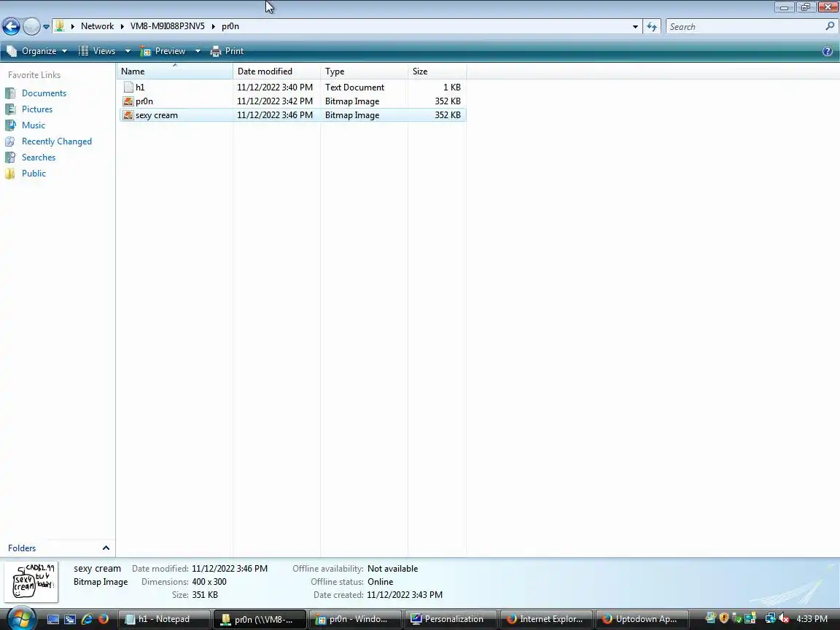Click the Dimensions value 400 x 300

209,582
